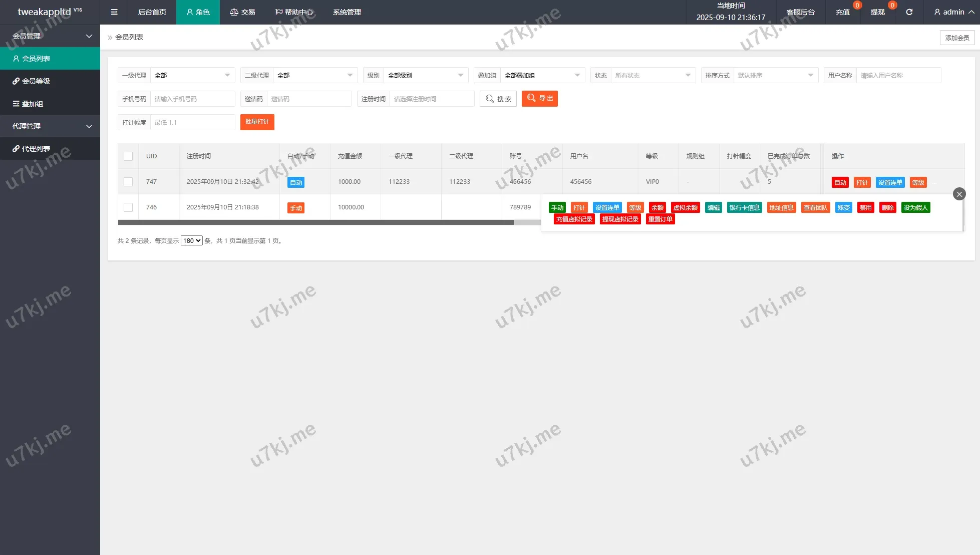This screenshot has height=555, width=980.
Task: Expand the 状态 所有状态 dropdown
Action: pos(652,75)
